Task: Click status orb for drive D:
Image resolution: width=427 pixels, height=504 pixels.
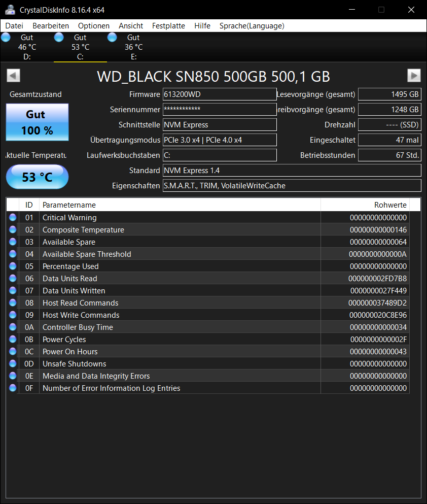Action: coord(6,37)
